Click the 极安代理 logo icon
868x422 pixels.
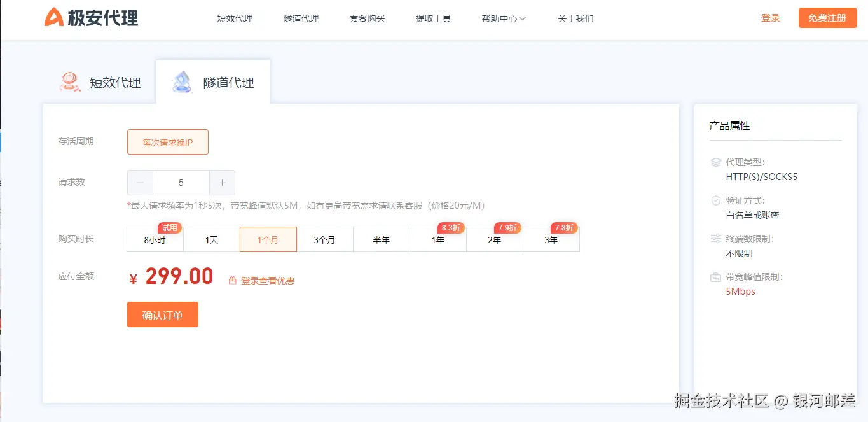coord(53,18)
